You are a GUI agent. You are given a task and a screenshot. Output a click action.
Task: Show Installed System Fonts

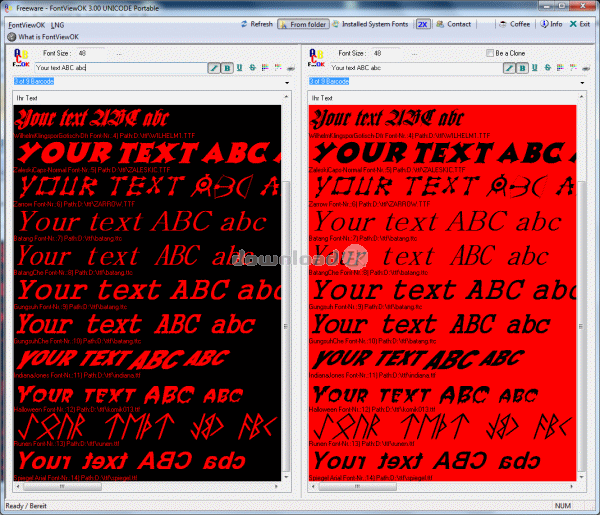[x=370, y=24]
